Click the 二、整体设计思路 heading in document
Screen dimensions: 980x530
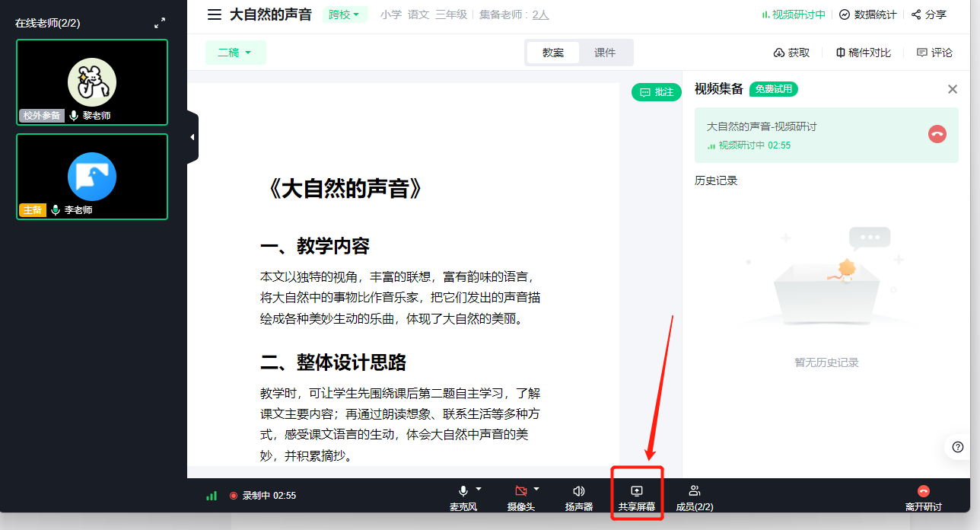coord(333,362)
